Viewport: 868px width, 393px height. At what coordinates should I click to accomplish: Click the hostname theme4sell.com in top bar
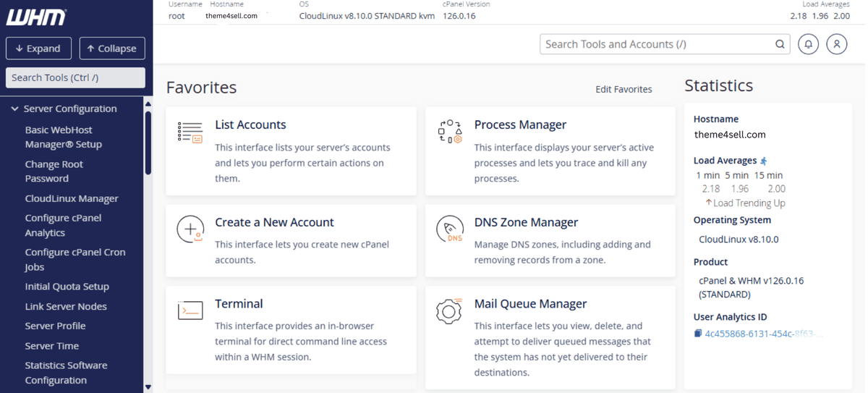(231, 16)
